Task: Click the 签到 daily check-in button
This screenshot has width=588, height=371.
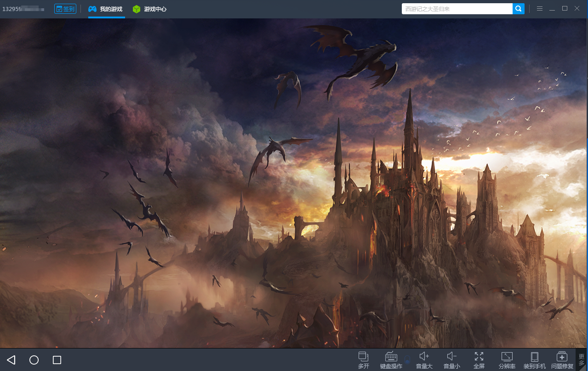Action: [x=65, y=9]
